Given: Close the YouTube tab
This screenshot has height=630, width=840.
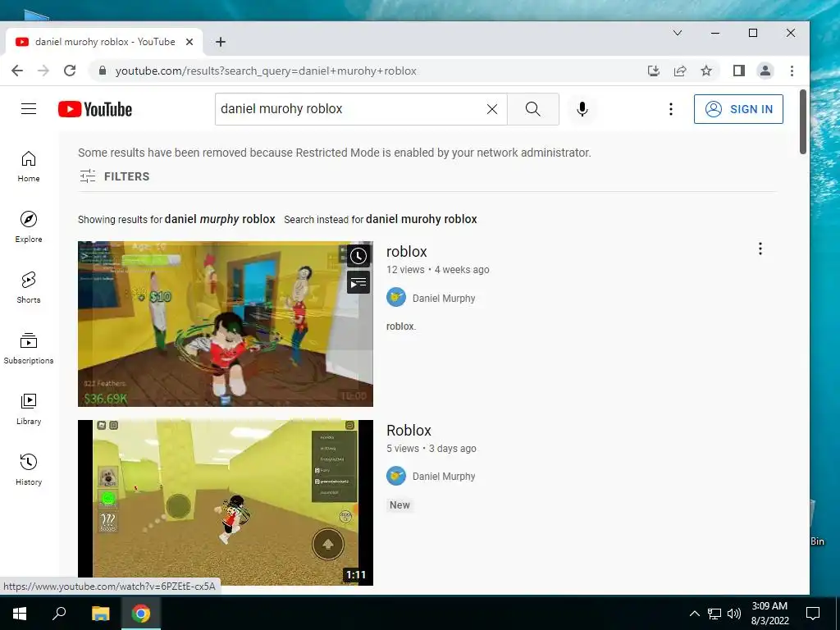Looking at the screenshot, I should [x=189, y=42].
